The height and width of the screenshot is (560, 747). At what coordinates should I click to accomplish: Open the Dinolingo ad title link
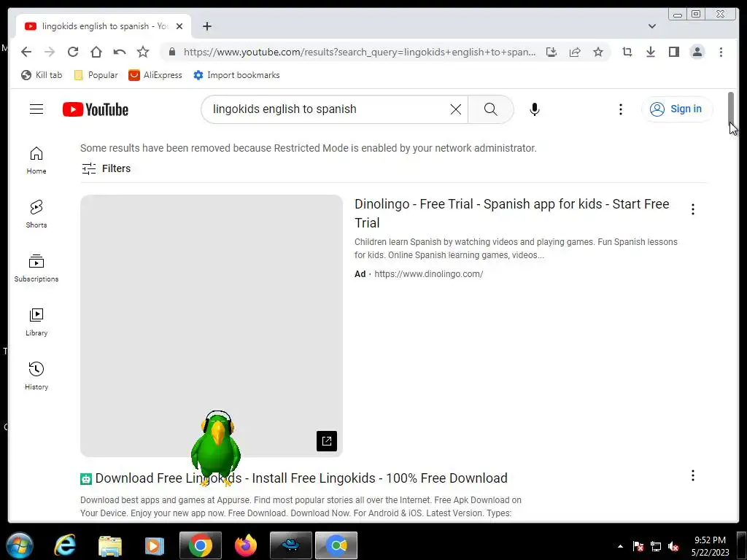(511, 213)
